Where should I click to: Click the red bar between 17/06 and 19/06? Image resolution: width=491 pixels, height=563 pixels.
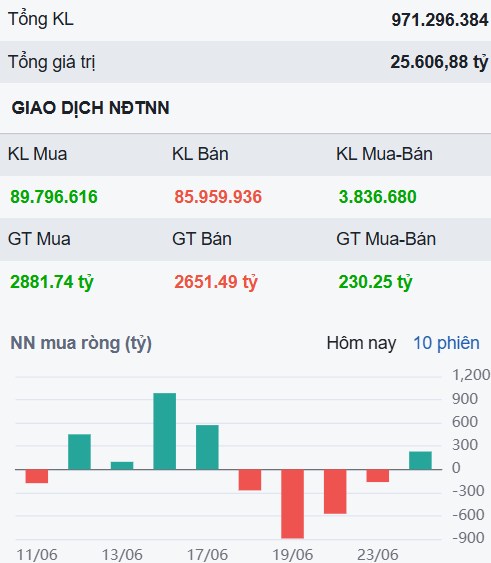[250, 480]
